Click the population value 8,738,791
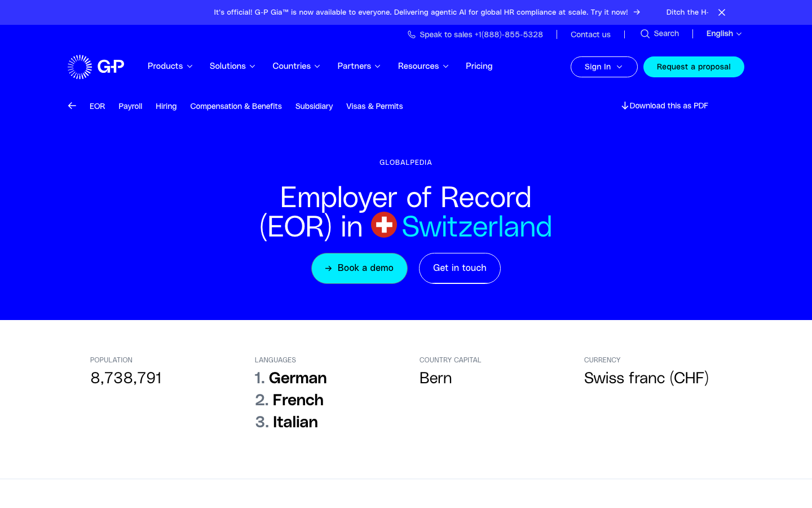This screenshot has height=508, width=812. pyautogui.click(x=126, y=378)
